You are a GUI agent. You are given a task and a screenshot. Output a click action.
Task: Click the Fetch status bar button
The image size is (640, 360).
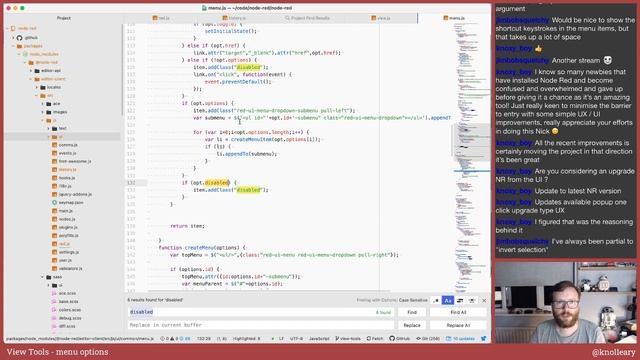[375, 339]
